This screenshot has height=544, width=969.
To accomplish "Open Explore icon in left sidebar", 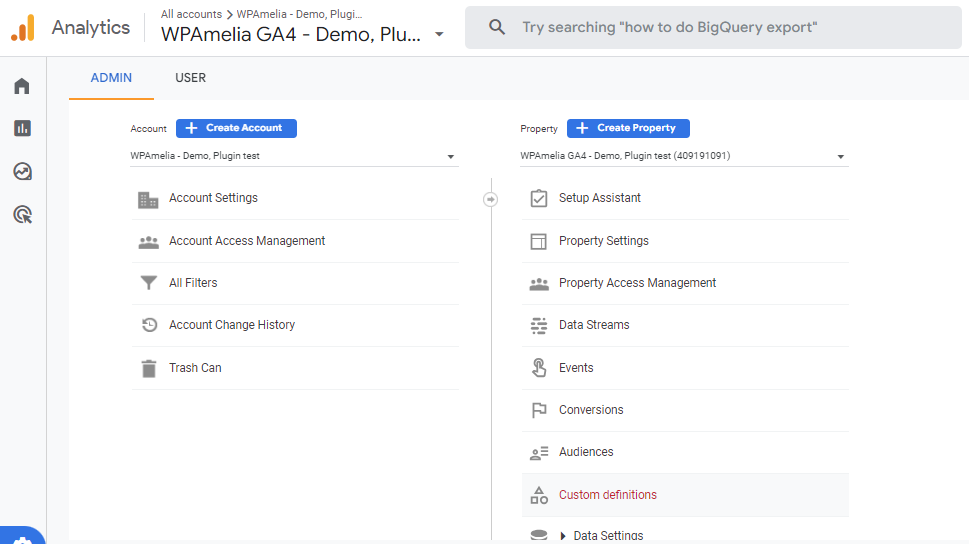I will (22, 171).
